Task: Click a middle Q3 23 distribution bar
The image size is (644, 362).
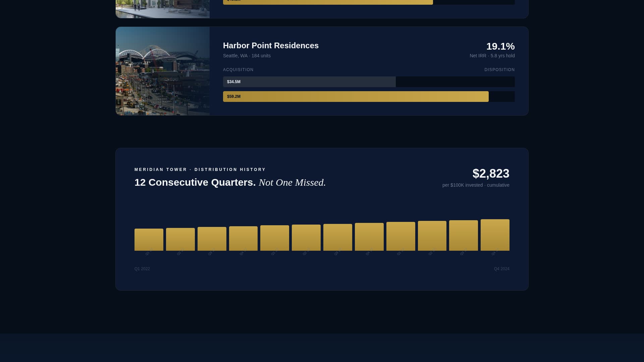Action: coord(338,237)
